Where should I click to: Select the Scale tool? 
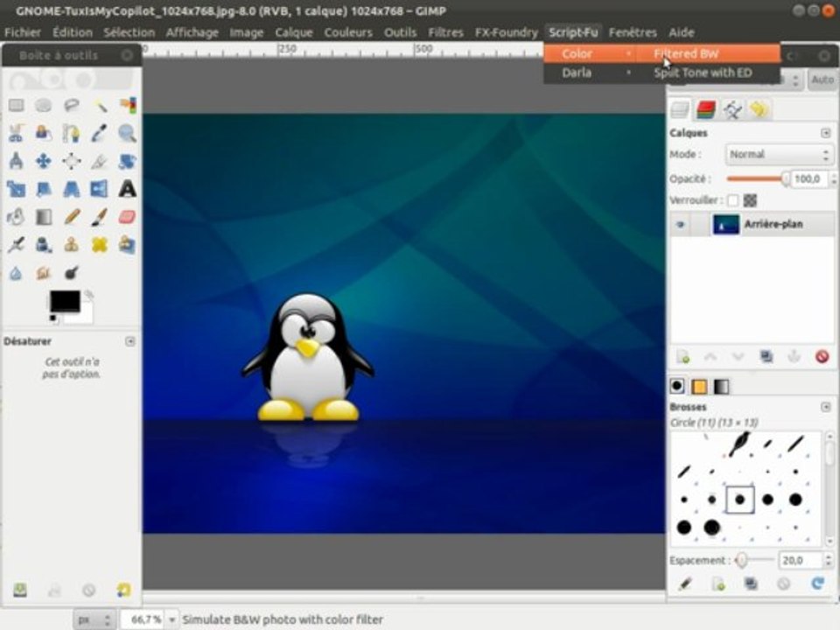16,189
